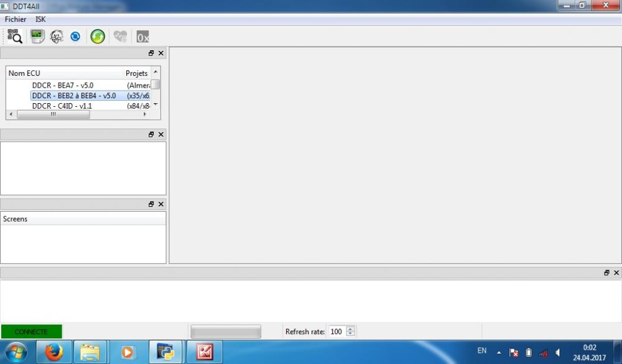
Task: Close the ECU list dock panel
Action: tap(160, 53)
